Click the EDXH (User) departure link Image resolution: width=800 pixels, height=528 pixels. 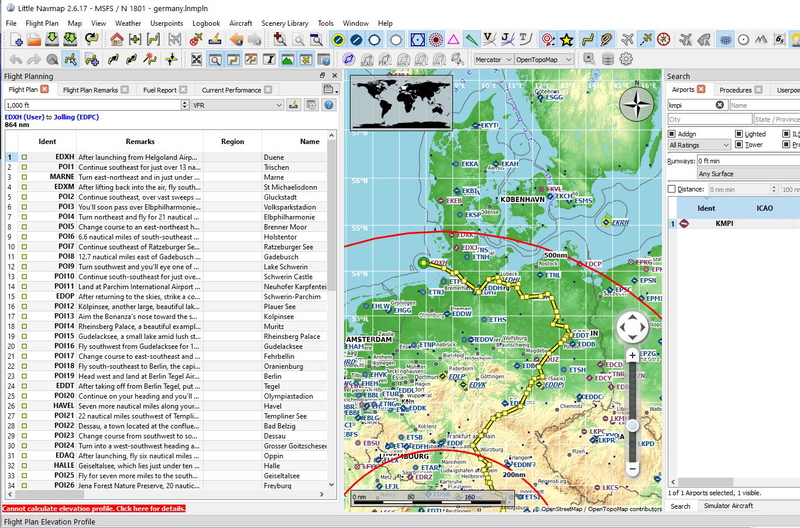[x=24, y=117]
